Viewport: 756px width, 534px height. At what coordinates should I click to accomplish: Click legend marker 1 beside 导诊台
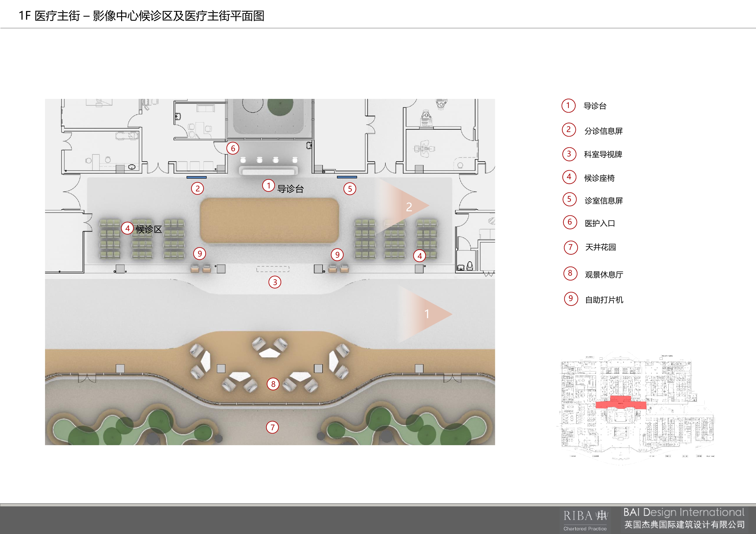point(568,106)
